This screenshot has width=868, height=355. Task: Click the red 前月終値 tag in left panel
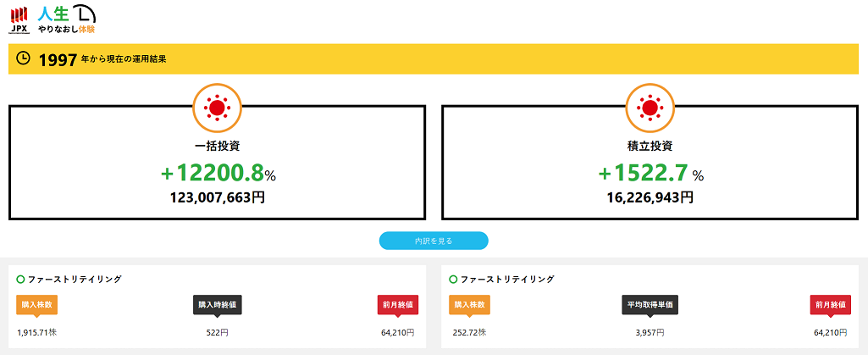coord(397,305)
